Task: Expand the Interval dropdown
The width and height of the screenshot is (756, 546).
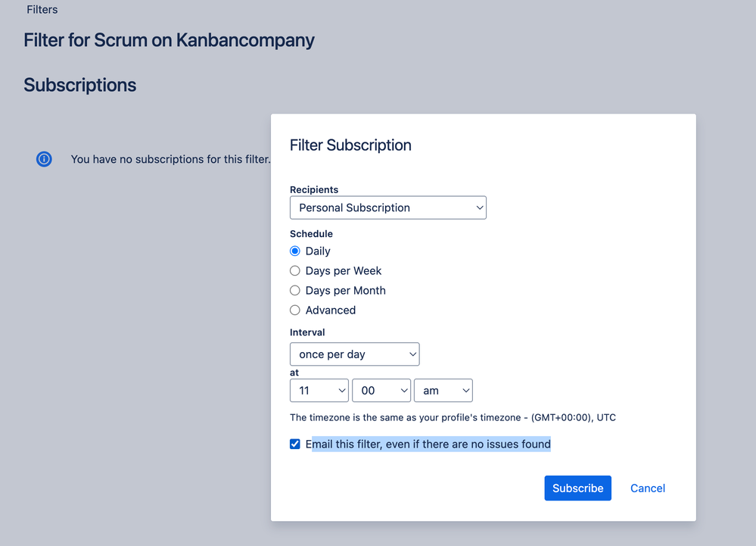Action: pyautogui.click(x=354, y=354)
